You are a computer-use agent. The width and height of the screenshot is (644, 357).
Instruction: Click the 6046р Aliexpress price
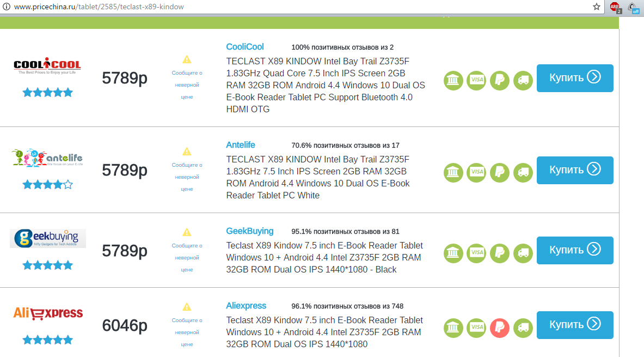click(125, 325)
